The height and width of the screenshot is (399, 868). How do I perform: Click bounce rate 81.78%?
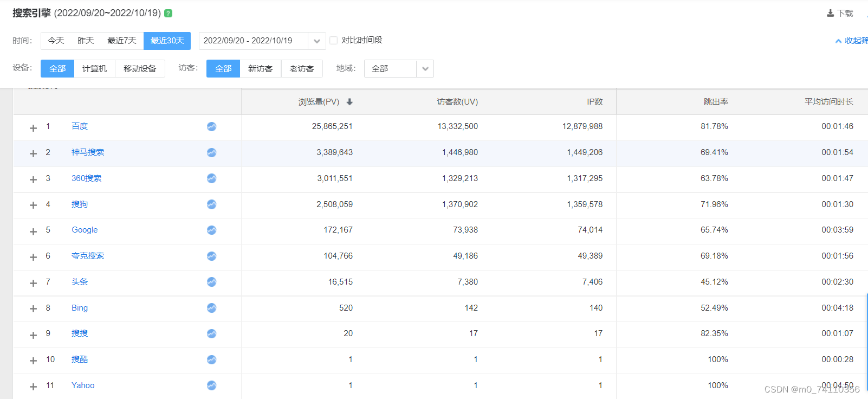click(714, 126)
